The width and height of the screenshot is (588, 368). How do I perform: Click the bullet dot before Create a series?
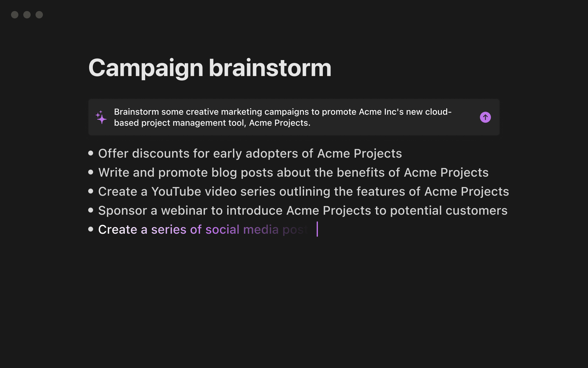pos(91,229)
